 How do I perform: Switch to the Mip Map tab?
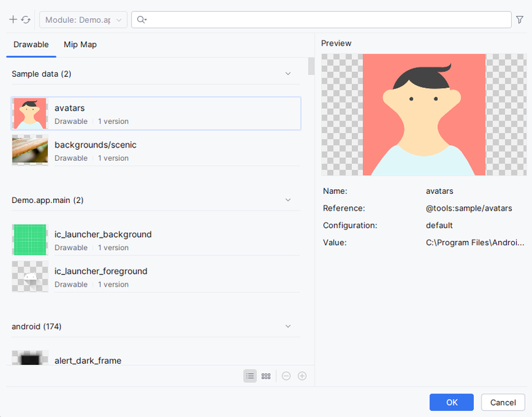(80, 44)
